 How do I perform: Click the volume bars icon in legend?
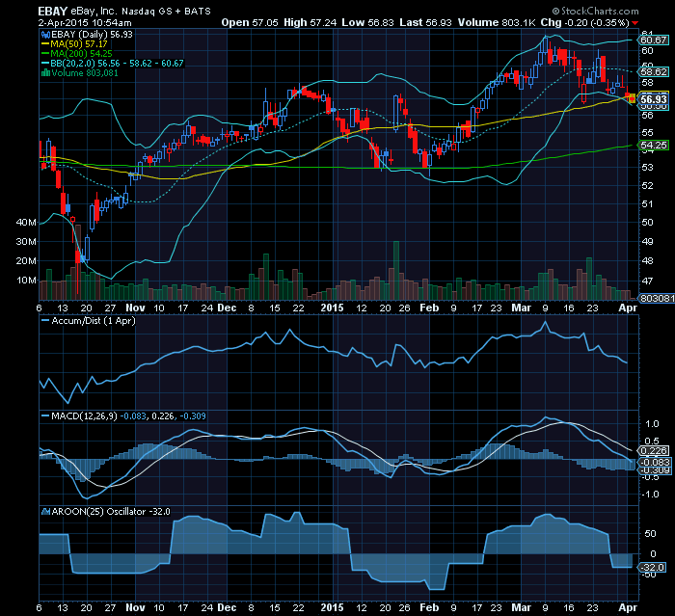(45, 72)
